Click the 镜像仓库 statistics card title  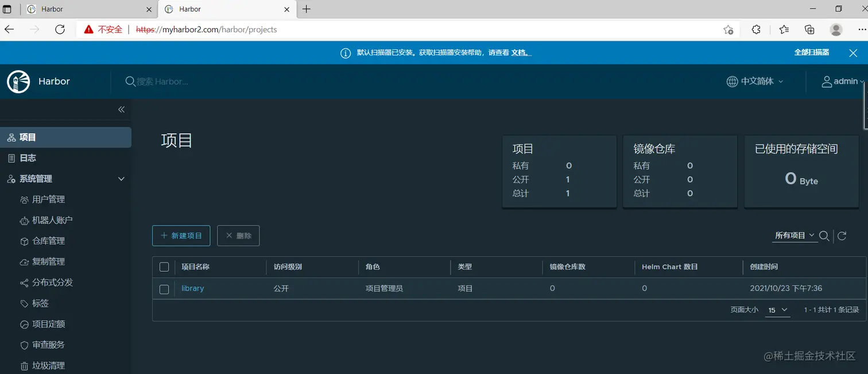tap(654, 149)
